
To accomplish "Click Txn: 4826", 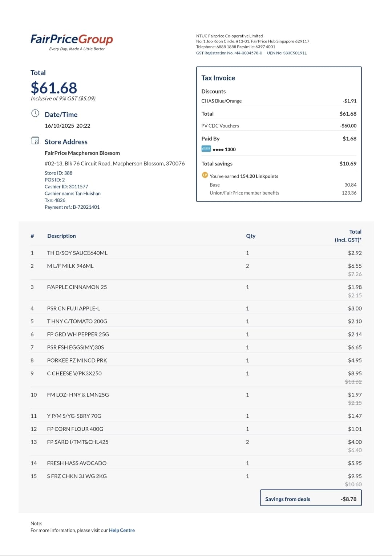I will tap(55, 200).
